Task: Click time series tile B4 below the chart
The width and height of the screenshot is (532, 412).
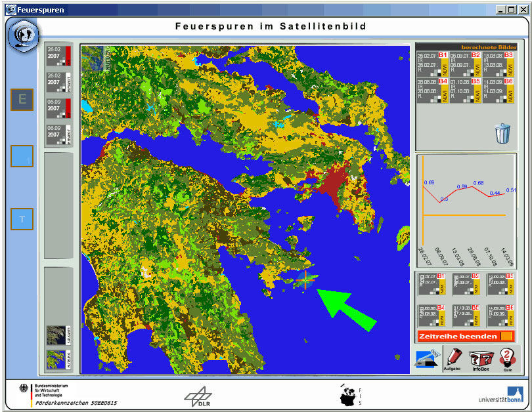Action: pyautogui.click(x=432, y=316)
